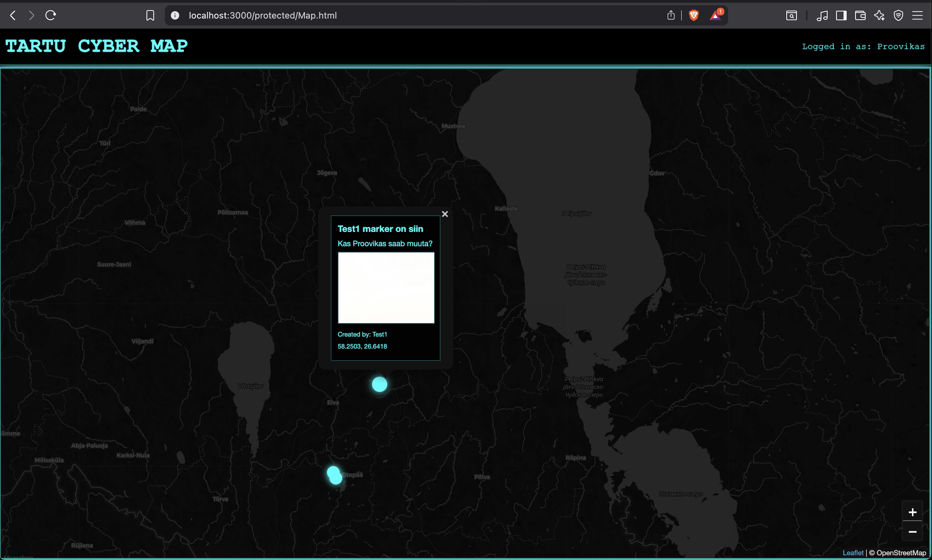Viewport: 932px width, 560px height.
Task: Select the cyan marker below the popup
Action: (x=380, y=384)
